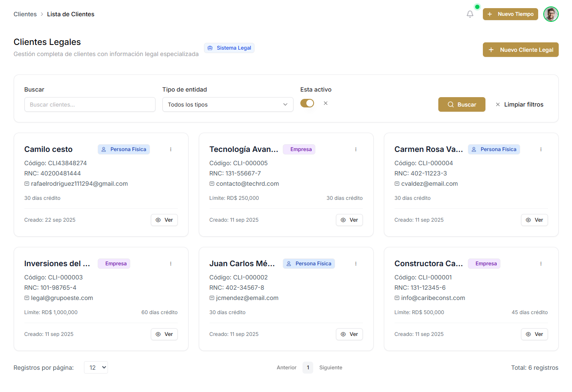
Task: Go to the Siguiente page
Action: pyautogui.click(x=330, y=368)
